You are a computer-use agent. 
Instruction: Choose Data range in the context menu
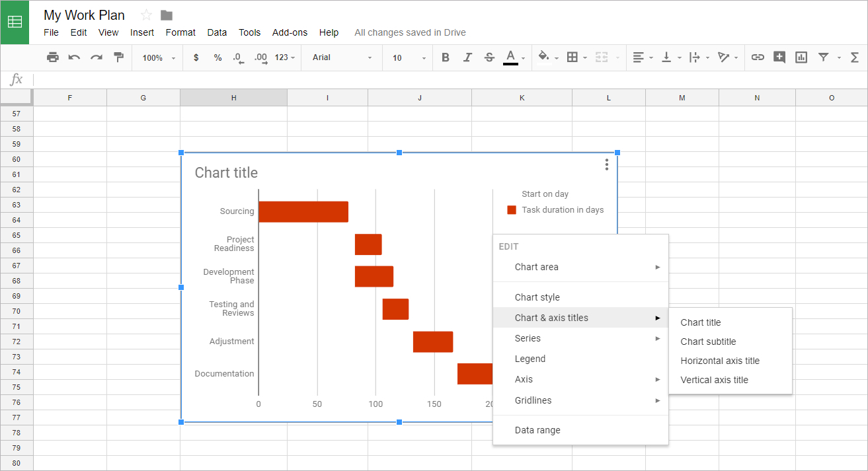click(x=537, y=430)
